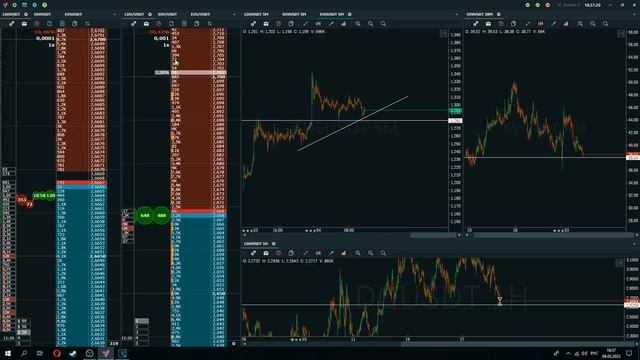This screenshot has width=640, height=360.
Task: Switch to SSV/USDT tab in second order book
Action: pyautogui.click(x=167, y=14)
